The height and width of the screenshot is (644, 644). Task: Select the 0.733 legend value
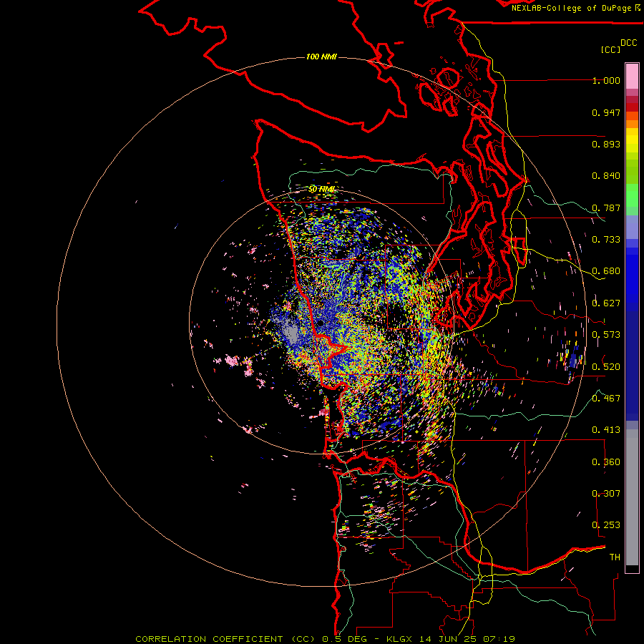tap(606, 240)
